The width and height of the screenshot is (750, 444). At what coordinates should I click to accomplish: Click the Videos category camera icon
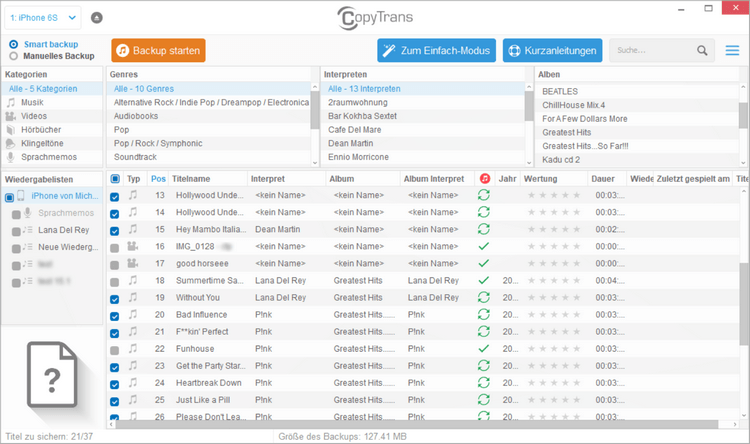(x=11, y=116)
